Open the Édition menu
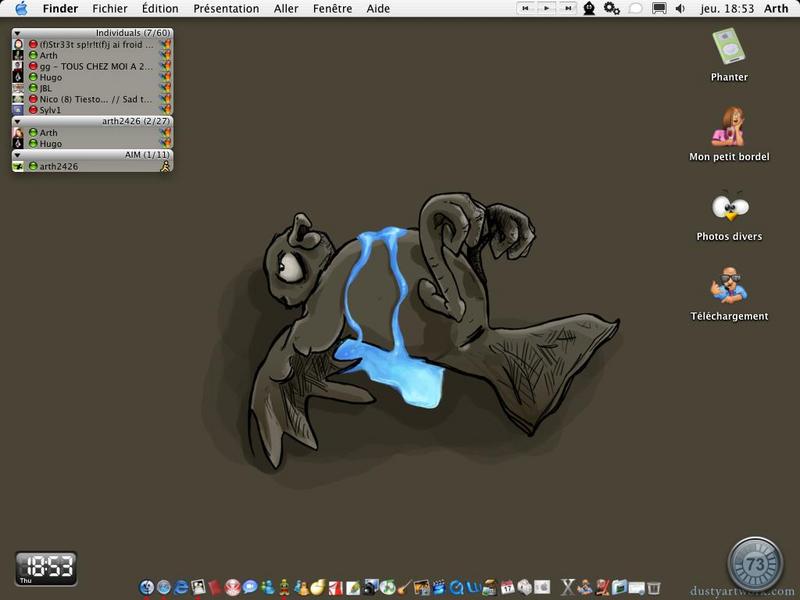The height and width of the screenshot is (600, 800). point(160,9)
